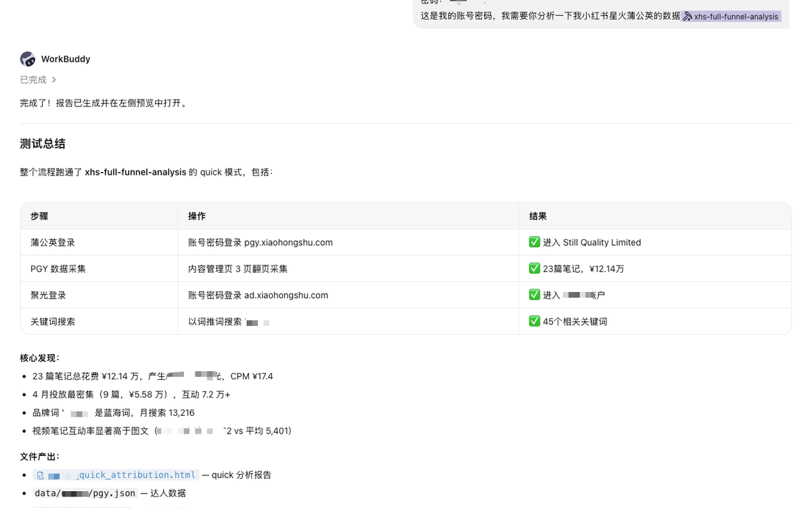Select the 月搜索 13,216 bullet line
The height and width of the screenshot is (508, 812).
click(114, 412)
